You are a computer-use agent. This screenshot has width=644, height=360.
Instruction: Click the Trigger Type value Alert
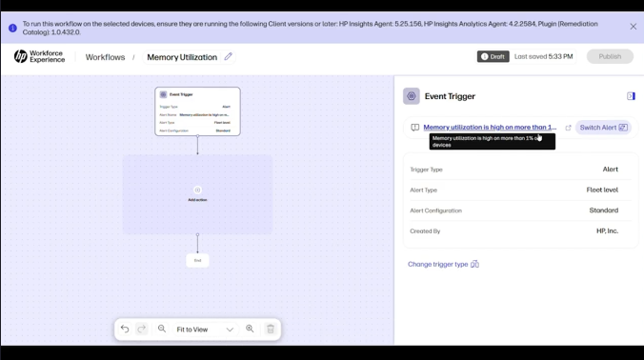611,170
